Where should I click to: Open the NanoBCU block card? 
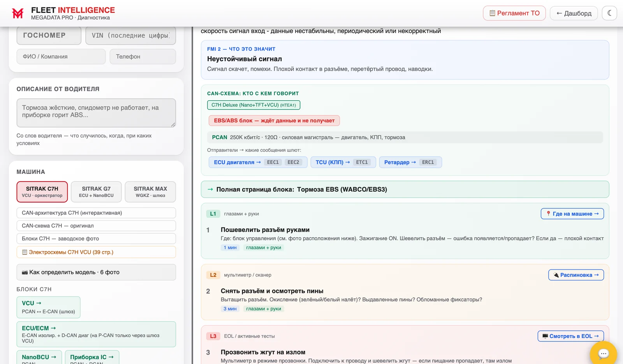point(39,357)
